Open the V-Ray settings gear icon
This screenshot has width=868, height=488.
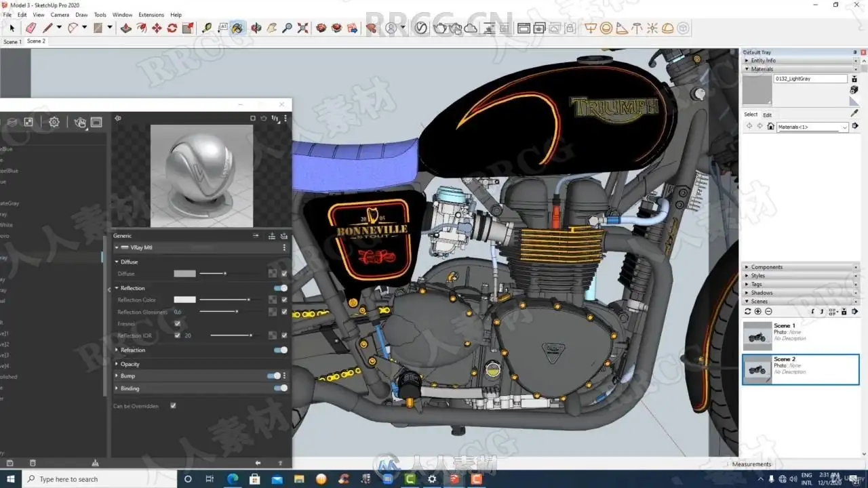[x=54, y=122]
